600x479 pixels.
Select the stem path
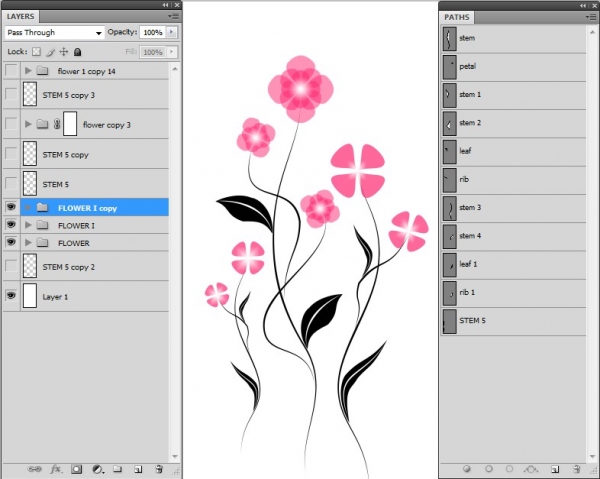click(x=513, y=39)
